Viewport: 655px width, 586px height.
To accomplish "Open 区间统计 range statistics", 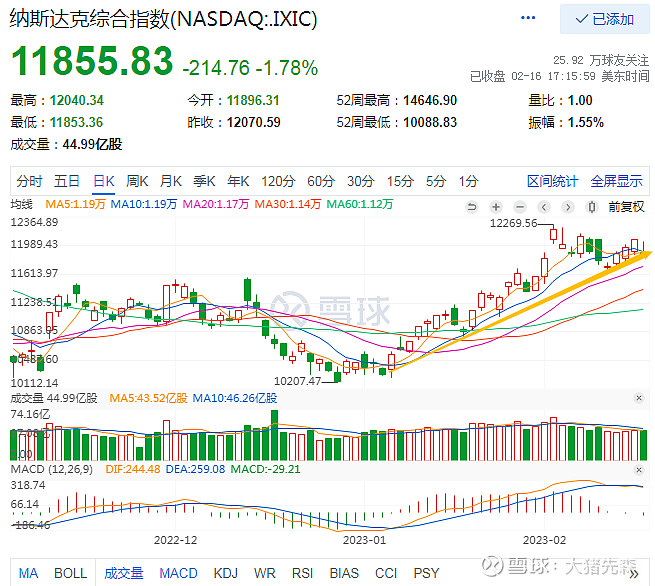I will point(552,181).
